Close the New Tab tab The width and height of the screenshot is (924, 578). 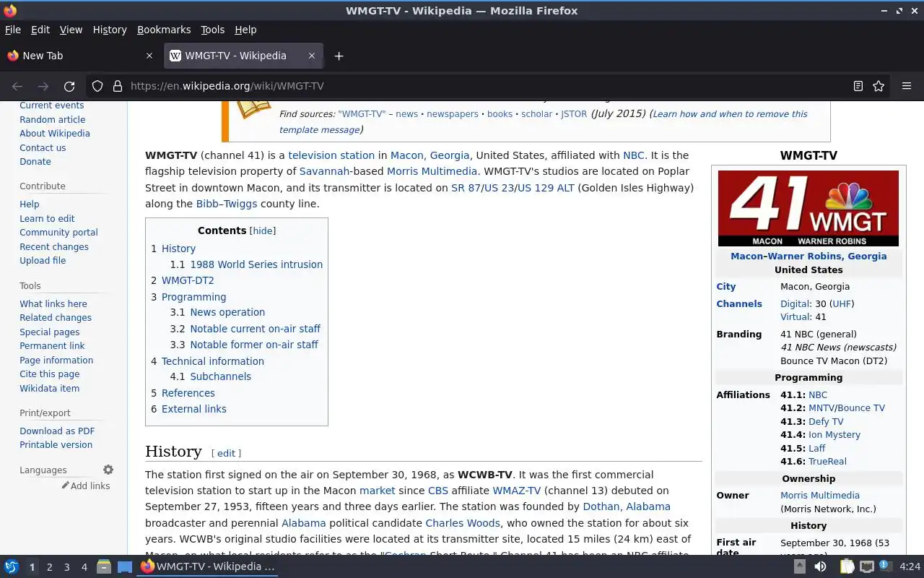coord(149,56)
